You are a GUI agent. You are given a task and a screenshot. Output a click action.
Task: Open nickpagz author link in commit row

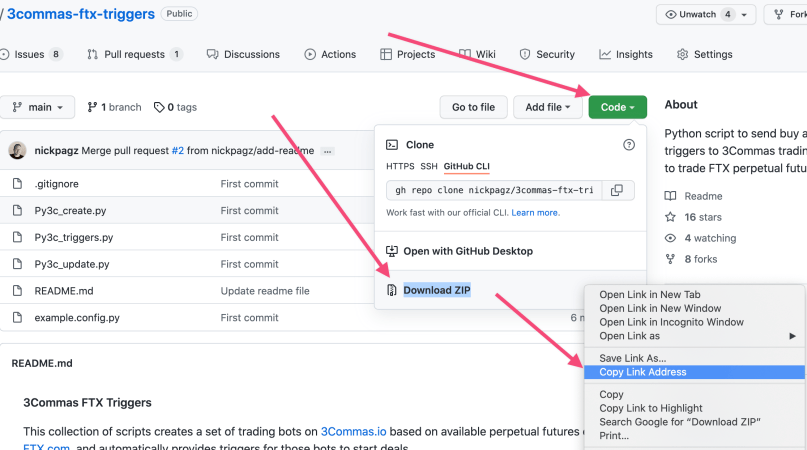click(56, 150)
